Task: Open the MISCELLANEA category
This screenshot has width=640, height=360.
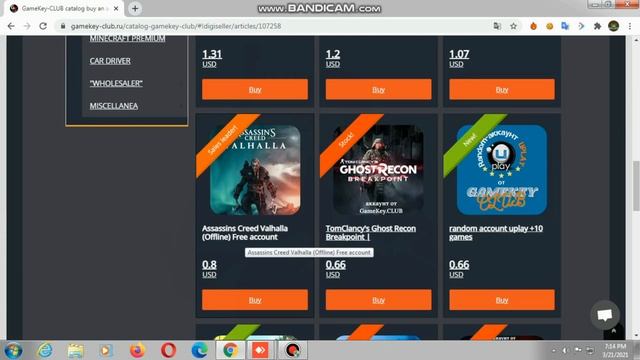Action: [114, 106]
